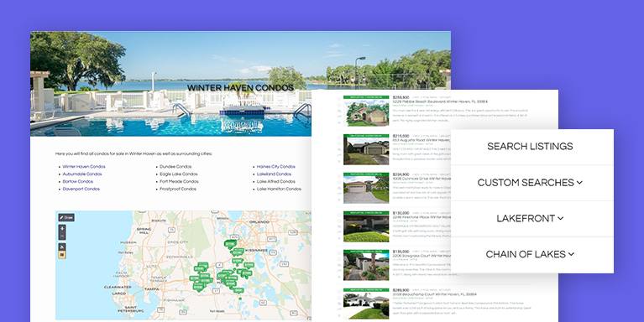
Task: Click the $132,000 listing price
Action: pyautogui.click(x=401, y=213)
